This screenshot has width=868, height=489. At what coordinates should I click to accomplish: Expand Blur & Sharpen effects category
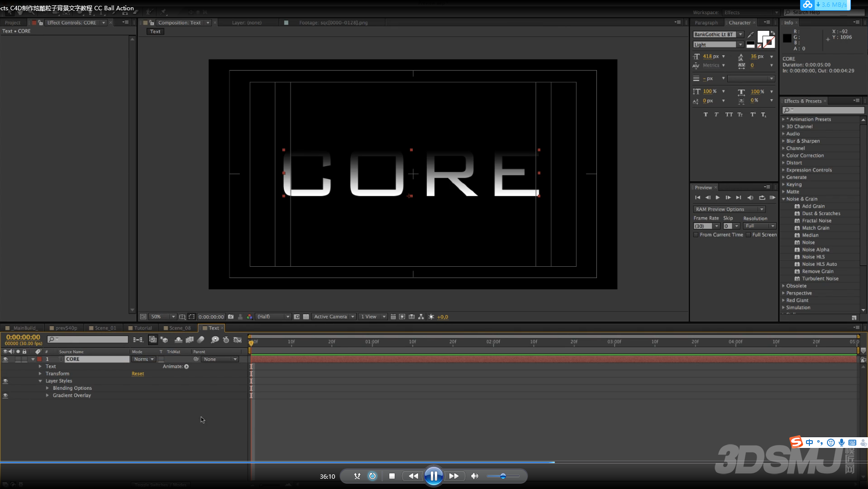(x=783, y=141)
